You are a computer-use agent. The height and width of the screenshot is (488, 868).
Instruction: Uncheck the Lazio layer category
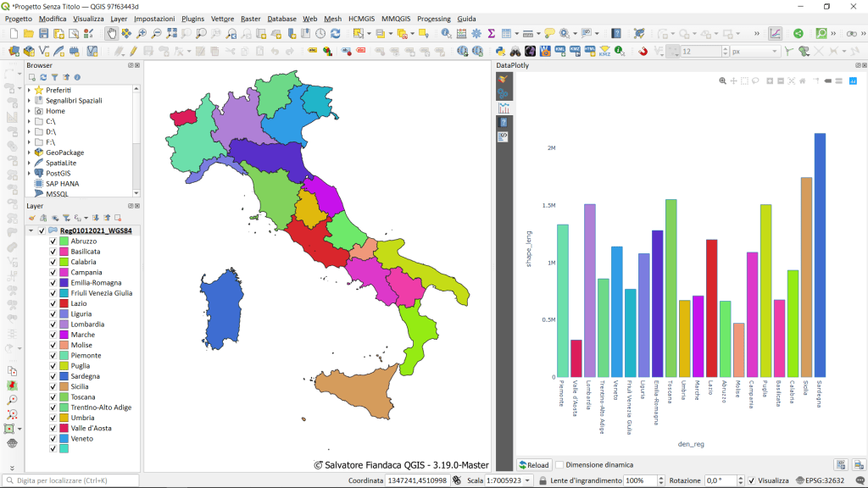click(53, 303)
